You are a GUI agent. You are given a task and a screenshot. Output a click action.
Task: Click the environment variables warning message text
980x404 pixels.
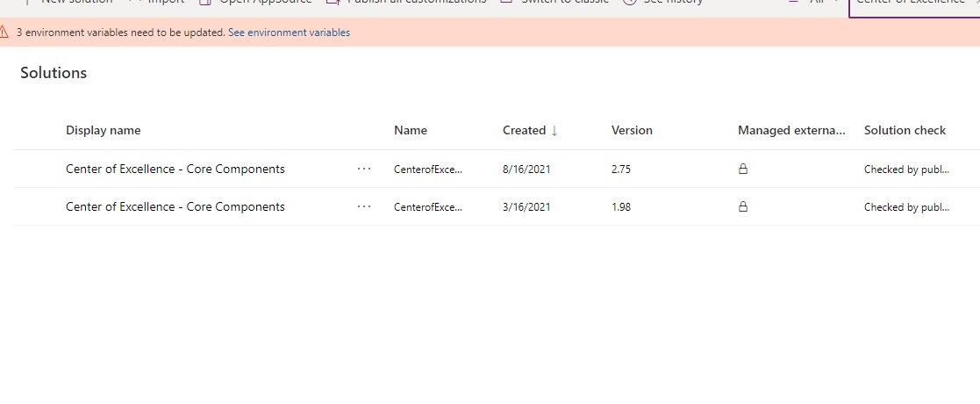coord(120,32)
